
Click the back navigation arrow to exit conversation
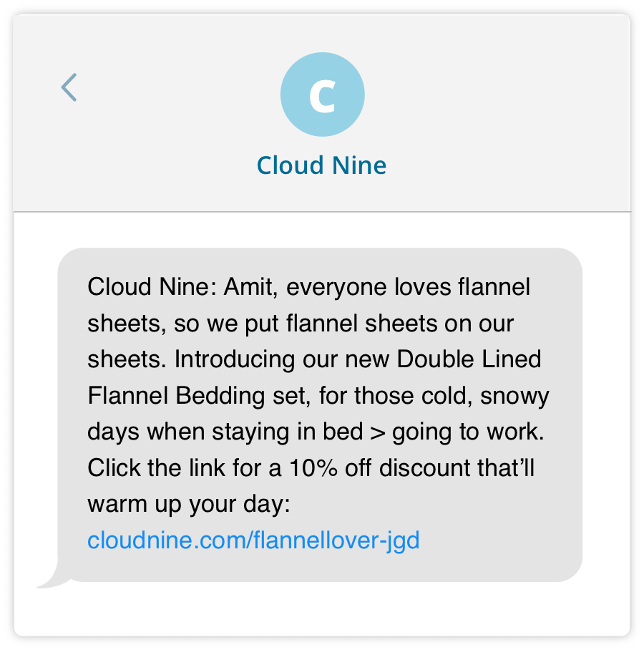[x=68, y=87]
